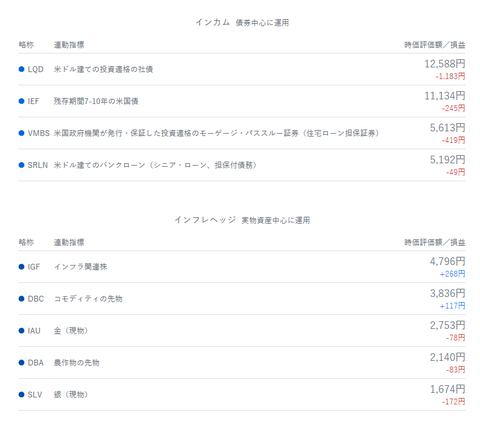This screenshot has width=480, height=423.
Task: Select the VMBS ticker label
Action: (39, 133)
